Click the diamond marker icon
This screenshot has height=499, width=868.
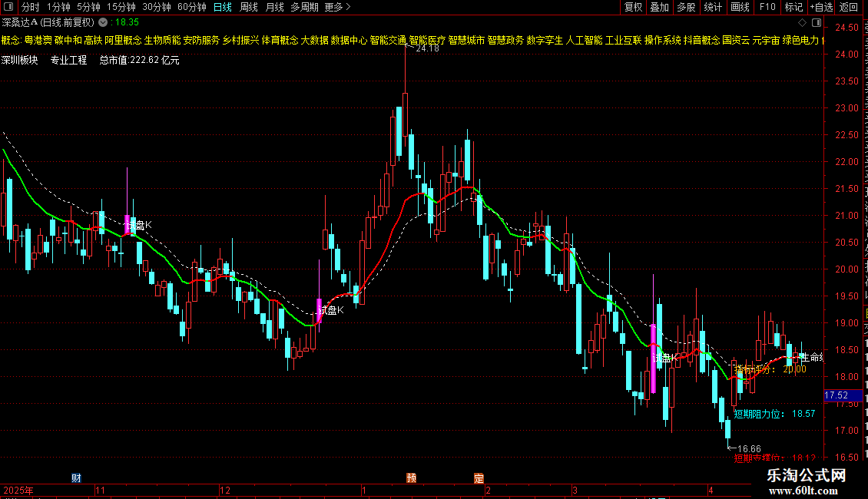pos(802,23)
